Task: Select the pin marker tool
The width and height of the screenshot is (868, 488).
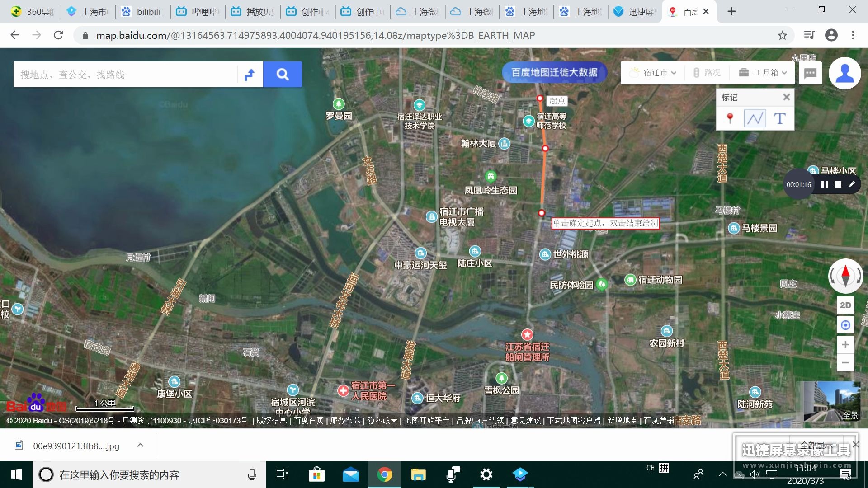Action: pos(730,118)
